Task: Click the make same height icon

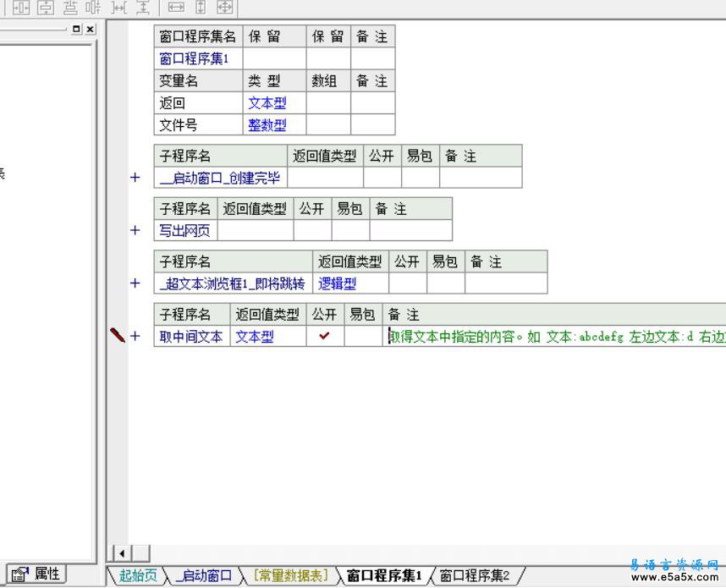Action: coord(201,8)
